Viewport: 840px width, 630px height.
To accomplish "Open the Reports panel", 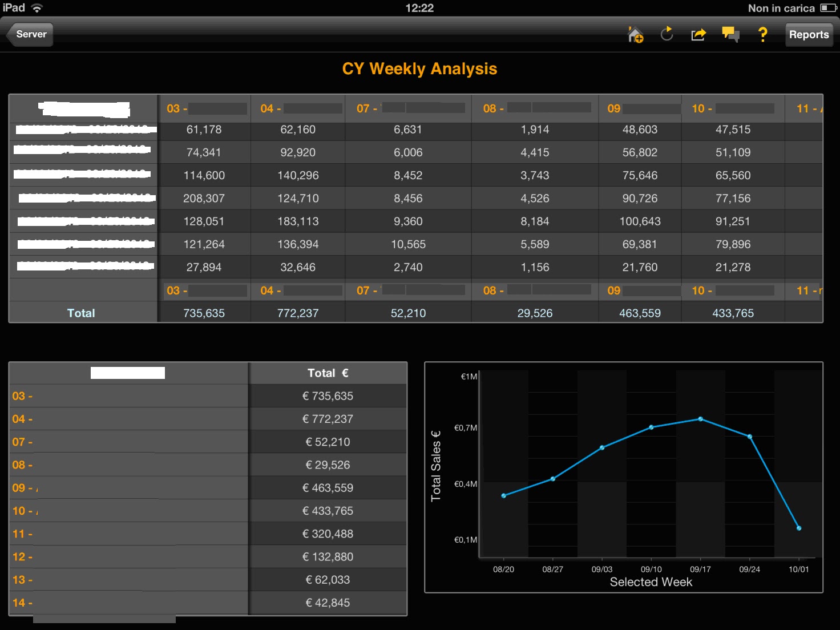I will coord(809,34).
